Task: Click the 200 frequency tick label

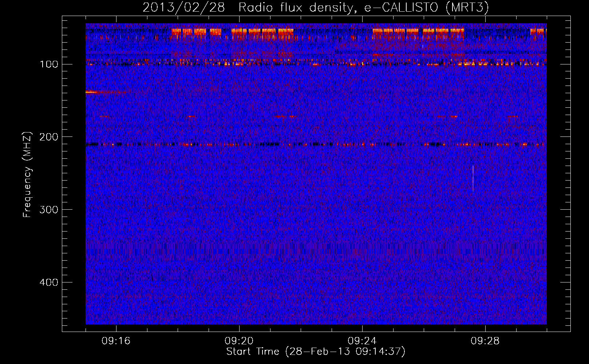Action: [x=49, y=137]
